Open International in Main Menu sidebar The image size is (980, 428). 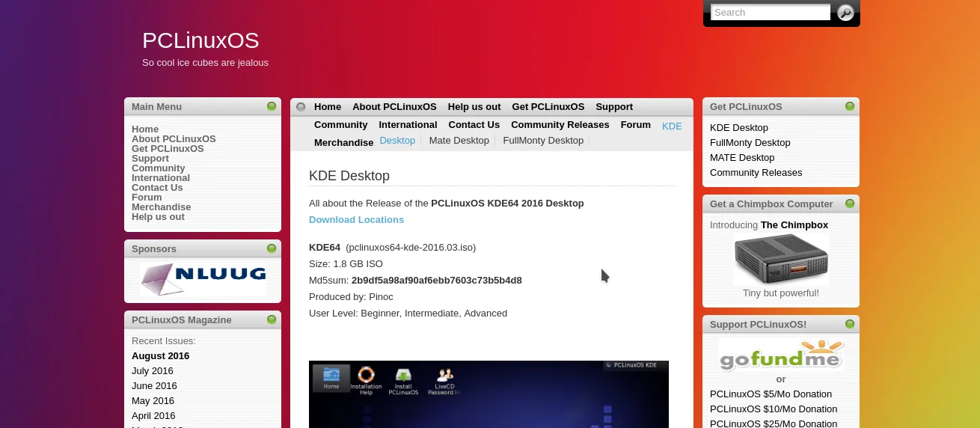pos(161,177)
